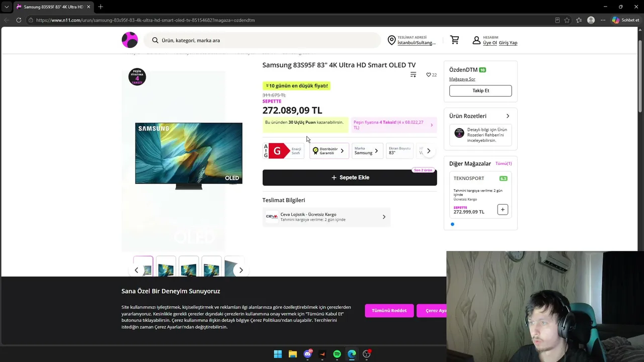Image resolution: width=644 pixels, height=362 pixels.
Task: Expand the Ürün Rozetleri section
Action: coord(480,116)
